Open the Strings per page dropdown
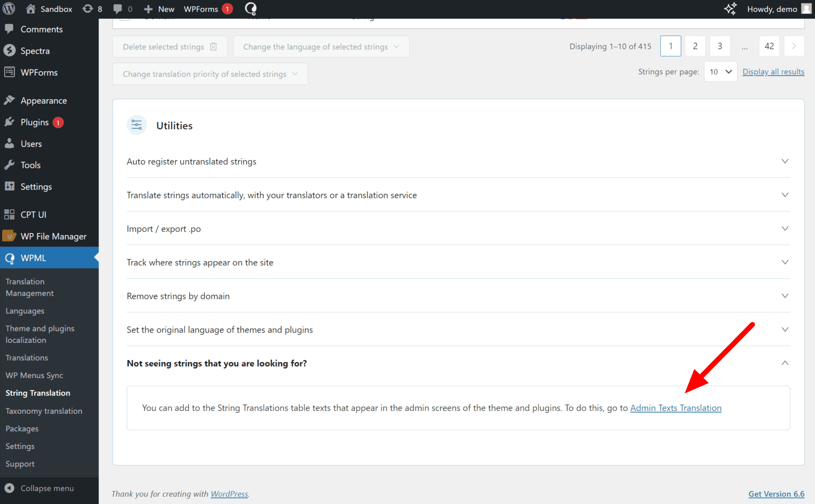Screen dimensions: 815x504 (720, 72)
